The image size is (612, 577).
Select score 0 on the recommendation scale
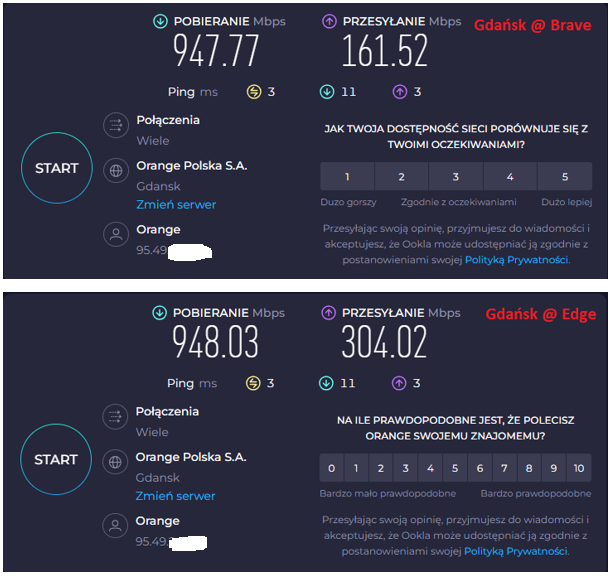click(332, 468)
